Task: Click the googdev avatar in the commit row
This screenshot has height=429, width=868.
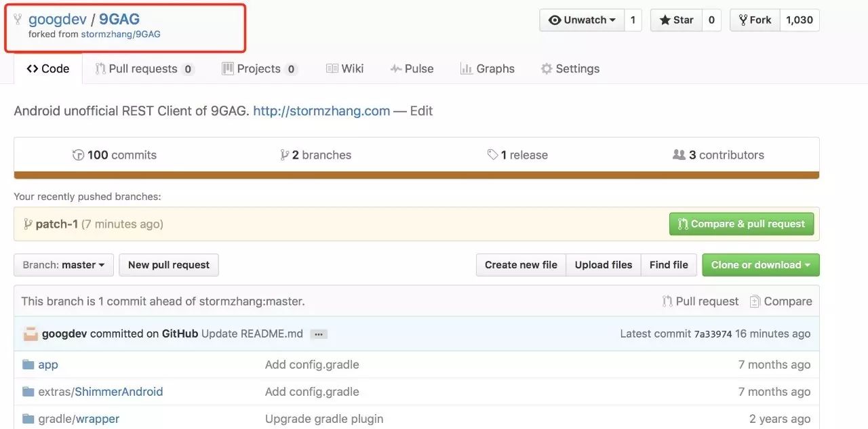Action: pyautogui.click(x=31, y=333)
